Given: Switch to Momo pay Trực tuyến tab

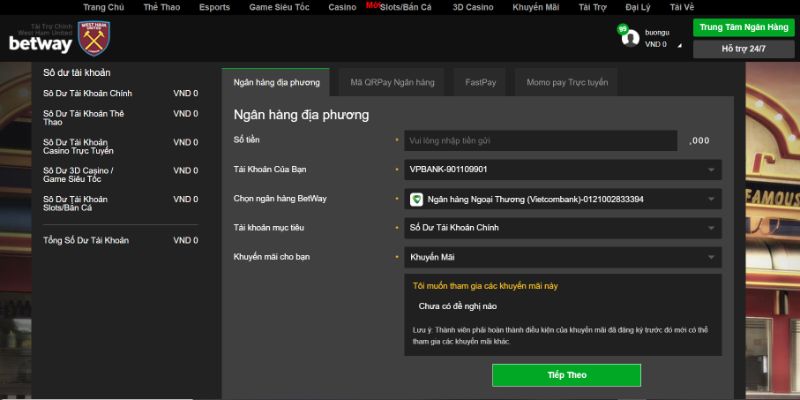Looking at the screenshot, I should (566, 82).
